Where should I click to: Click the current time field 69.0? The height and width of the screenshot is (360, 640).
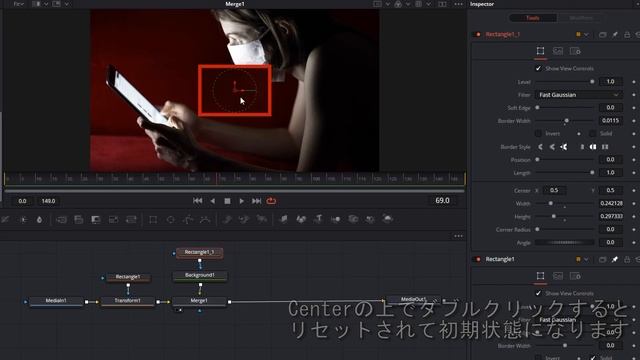coord(442,201)
